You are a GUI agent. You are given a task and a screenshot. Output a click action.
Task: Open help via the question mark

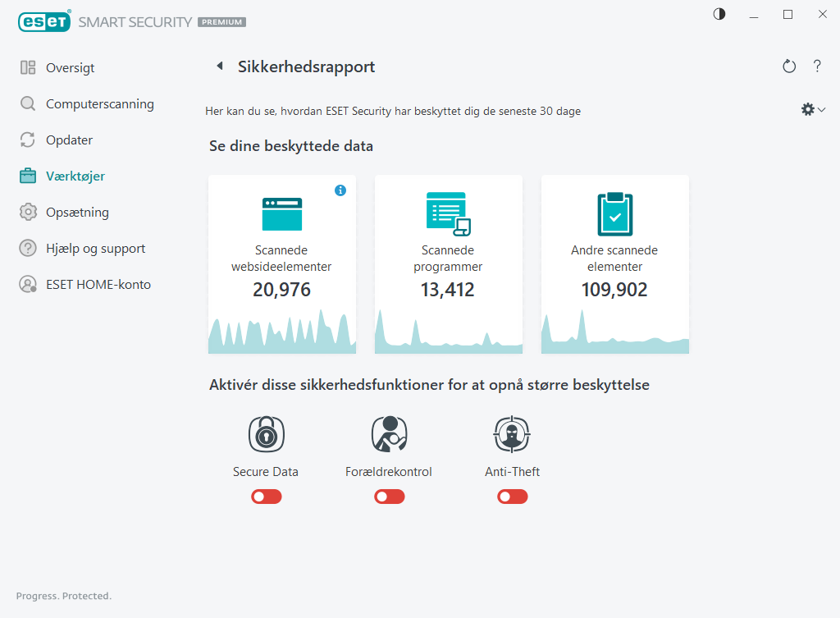(817, 66)
